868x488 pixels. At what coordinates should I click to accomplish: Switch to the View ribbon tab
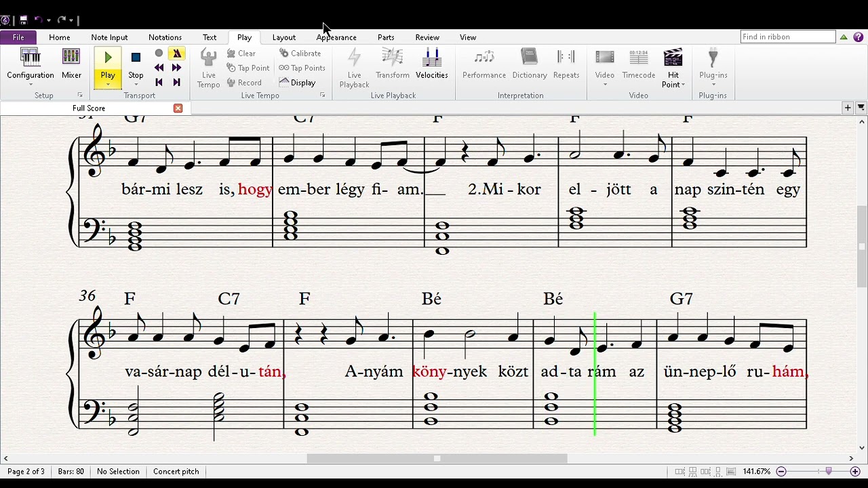tap(468, 37)
